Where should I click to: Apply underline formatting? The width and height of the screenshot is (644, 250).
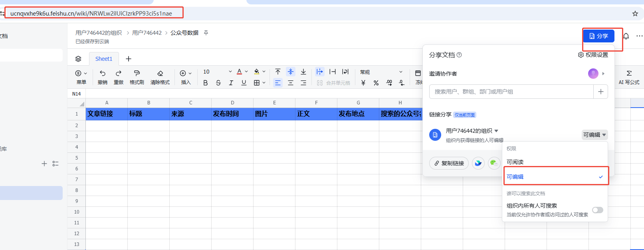244,83
